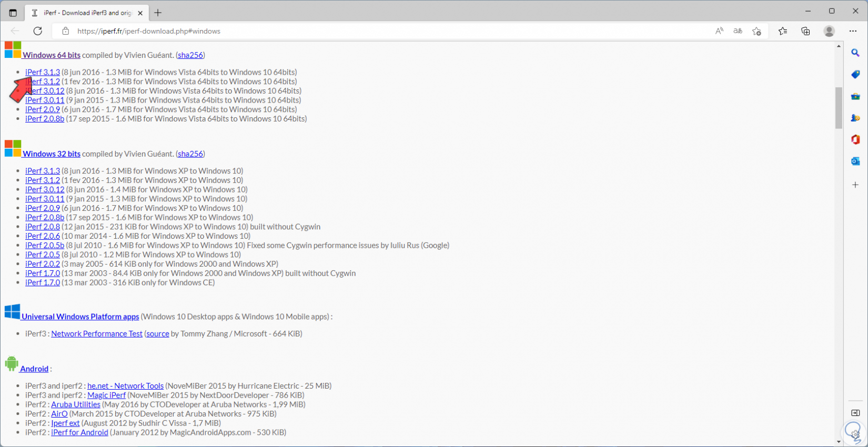Viewport: 868px width, 447px height.
Task: Download iPerf 3.1.3 for Windows 64 bits
Action: click(43, 72)
